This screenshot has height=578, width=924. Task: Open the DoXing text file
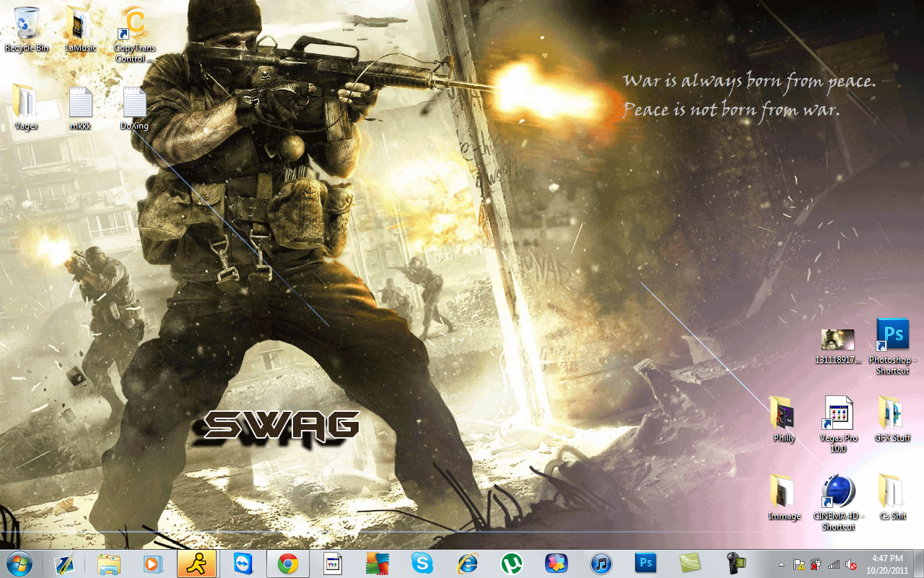[134, 108]
